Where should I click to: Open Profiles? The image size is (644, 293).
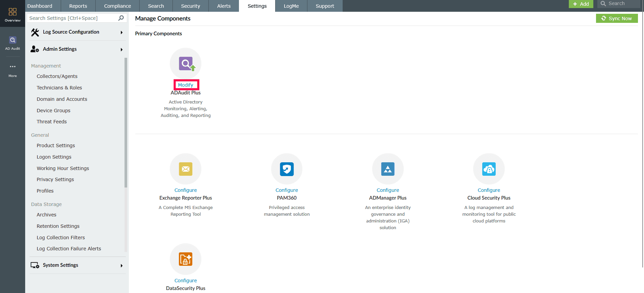[x=45, y=191]
